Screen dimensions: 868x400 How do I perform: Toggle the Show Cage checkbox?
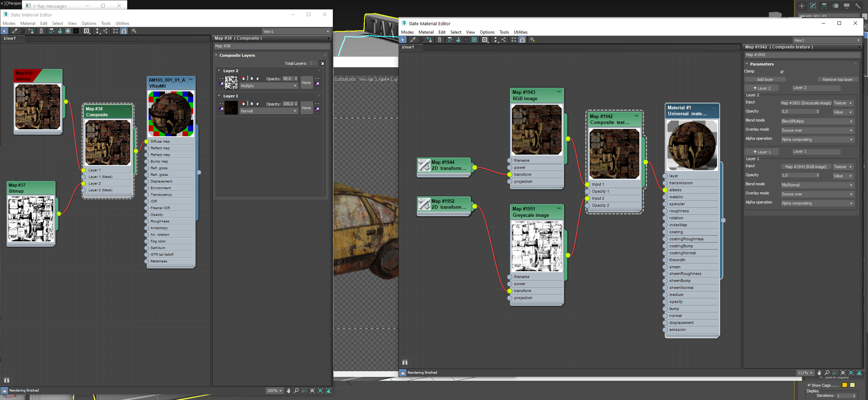809,385
